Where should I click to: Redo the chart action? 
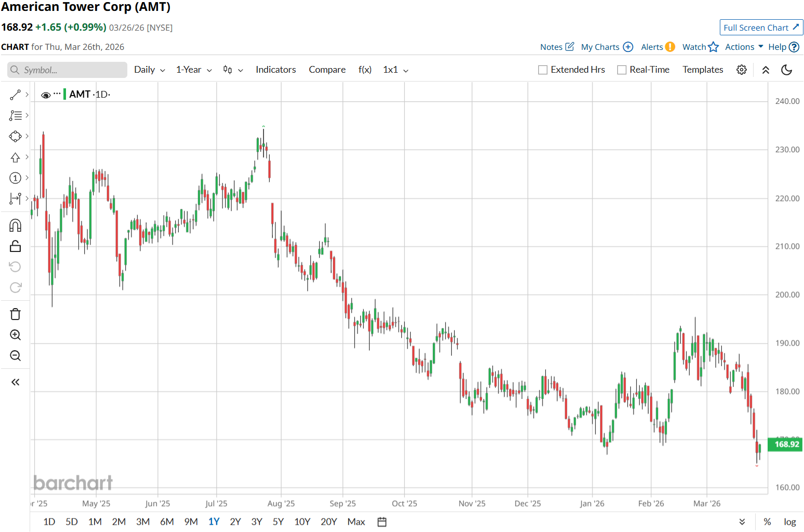pyautogui.click(x=15, y=288)
